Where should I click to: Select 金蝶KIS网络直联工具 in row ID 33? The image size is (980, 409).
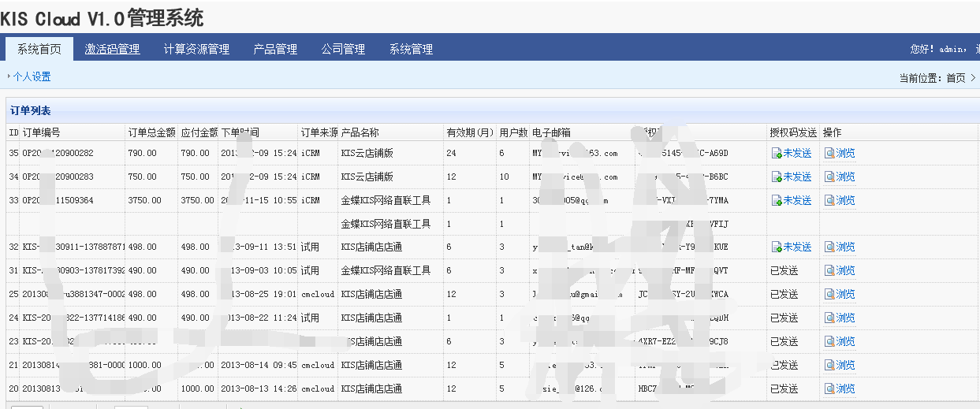pos(386,201)
